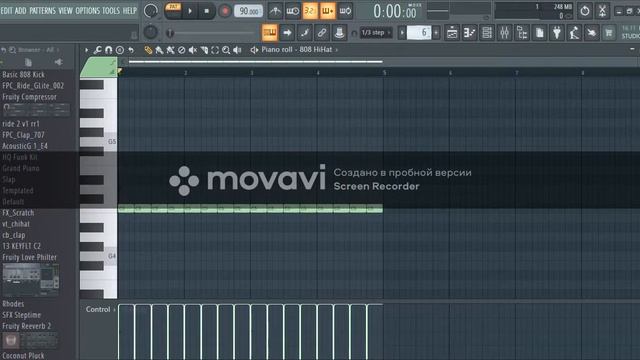The image size is (640, 360).
Task: Click the browser files icon
Action: [x=28, y=62]
